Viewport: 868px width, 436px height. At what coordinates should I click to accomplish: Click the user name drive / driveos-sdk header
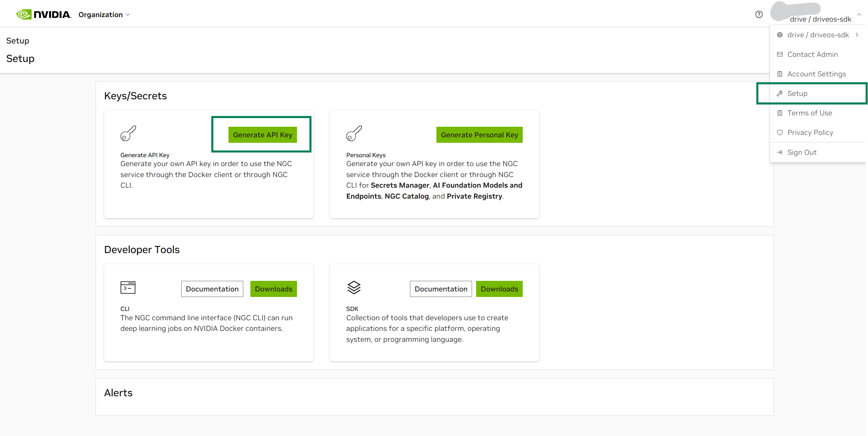820,19
